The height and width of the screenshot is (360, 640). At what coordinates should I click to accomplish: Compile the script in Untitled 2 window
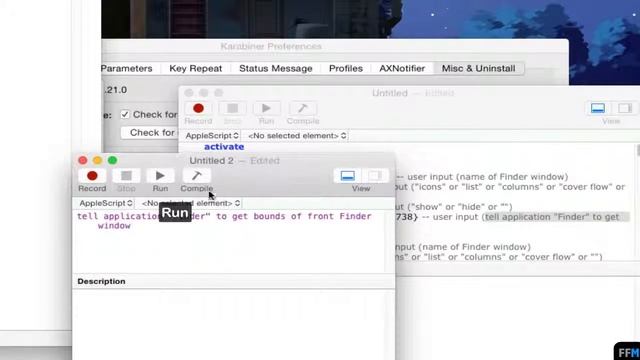197,176
